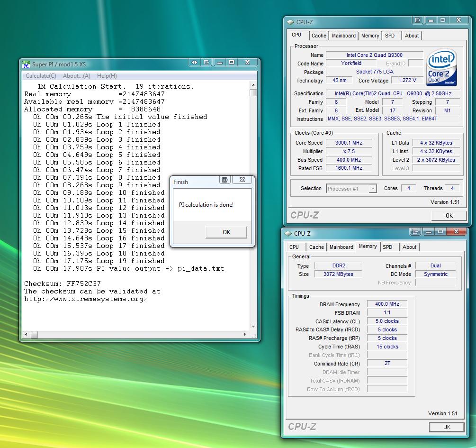Select Memory tab in bottom CPU-Z window
476x448 pixels.
(x=368, y=246)
